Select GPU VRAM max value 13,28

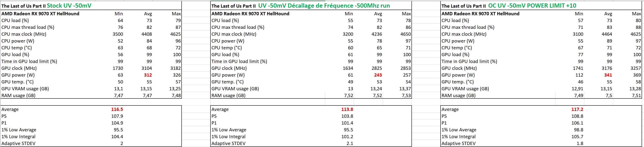(x=635, y=89)
